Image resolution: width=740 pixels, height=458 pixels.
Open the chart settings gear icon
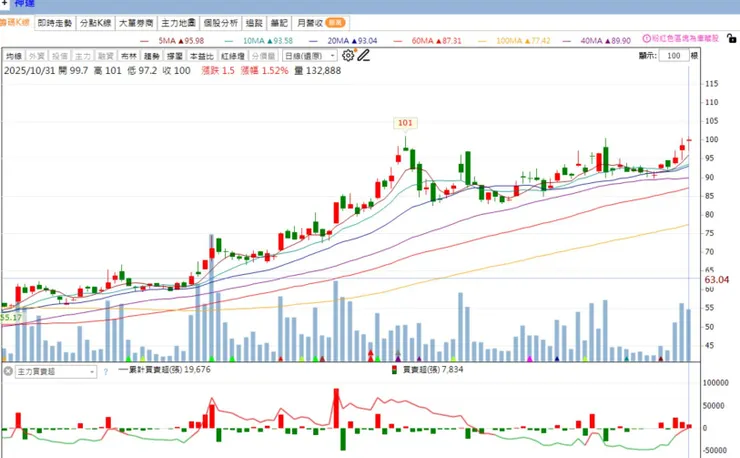[x=348, y=56]
